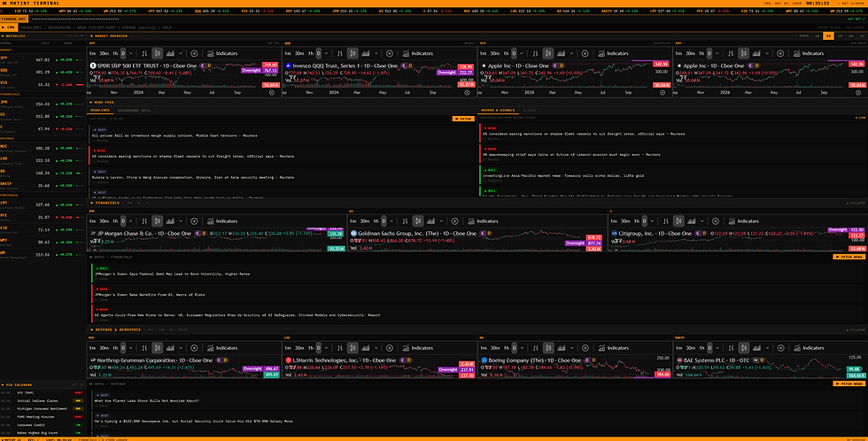The width and height of the screenshot is (868, 441).
Task: Select candlestick style on Invesco QQQ chart
Action: click(353, 53)
